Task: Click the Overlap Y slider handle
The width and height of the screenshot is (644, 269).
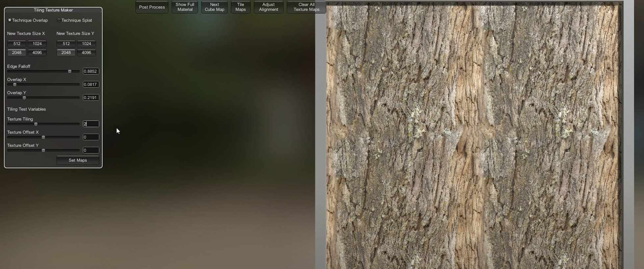Action: tap(24, 98)
